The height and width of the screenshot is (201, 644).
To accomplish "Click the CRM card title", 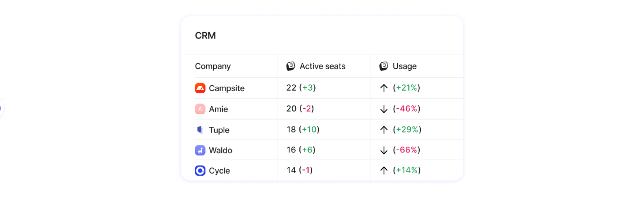I will pos(206,36).
